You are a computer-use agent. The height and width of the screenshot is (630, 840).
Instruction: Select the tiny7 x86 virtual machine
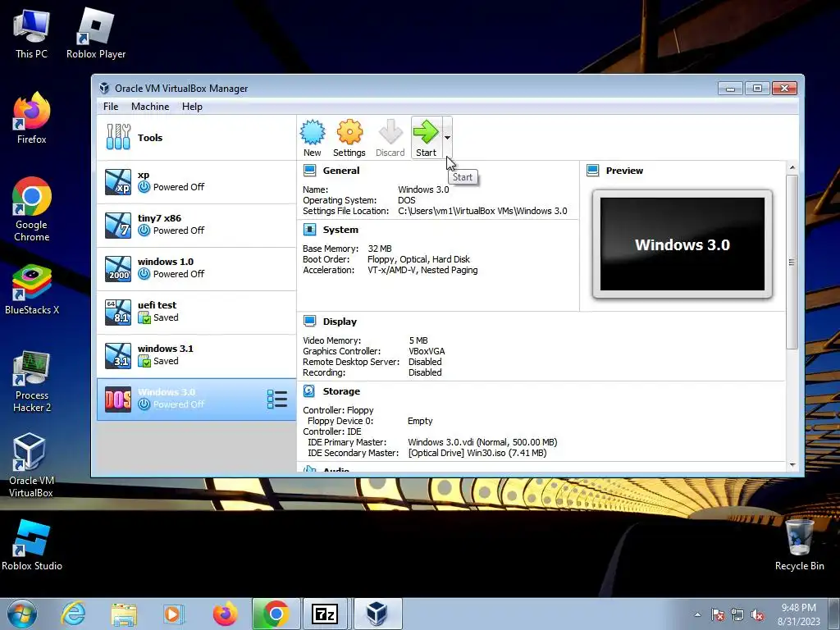click(x=196, y=225)
